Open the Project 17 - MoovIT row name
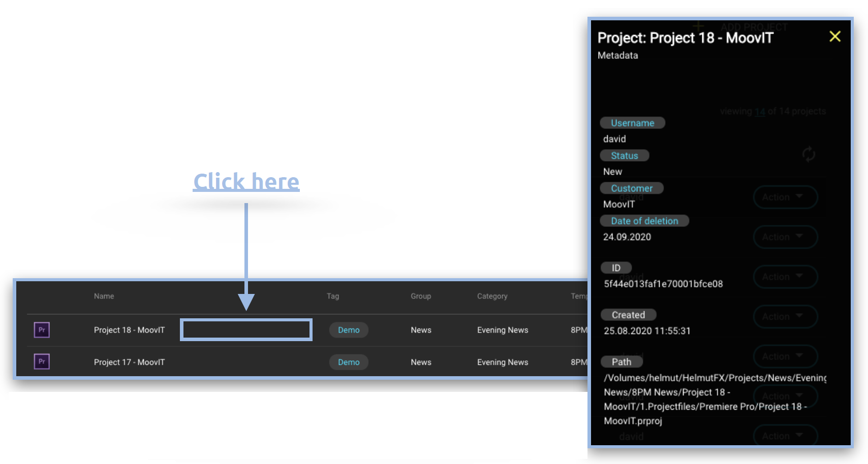The height and width of the screenshot is (464, 868). click(x=129, y=362)
